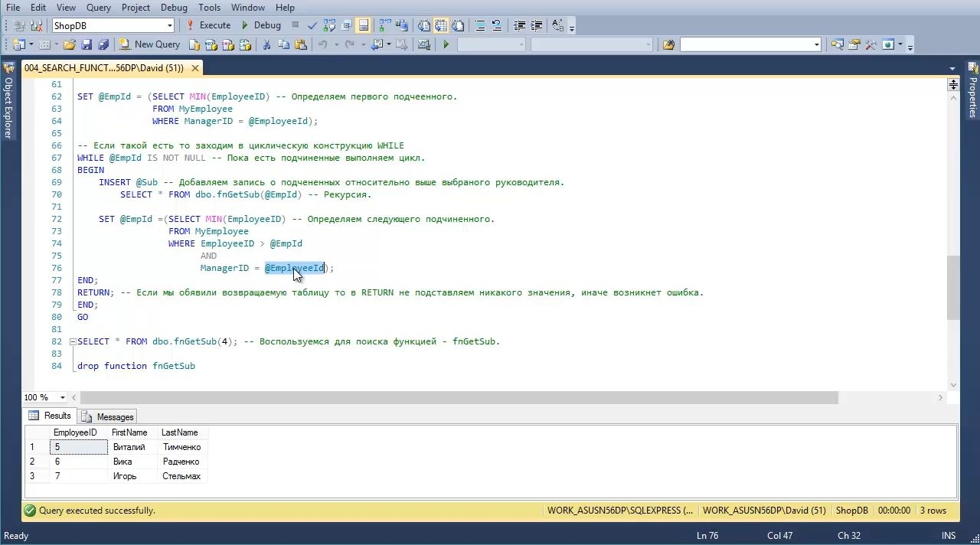The width and height of the screenshot is (980, 545).
Task: Open the ShopDB database dropdown
Action: click(x=169, y=25)
